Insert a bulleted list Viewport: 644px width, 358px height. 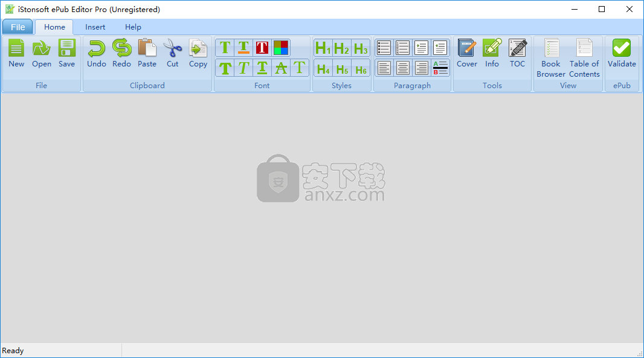pyautogui.click(x=384, y=48)
